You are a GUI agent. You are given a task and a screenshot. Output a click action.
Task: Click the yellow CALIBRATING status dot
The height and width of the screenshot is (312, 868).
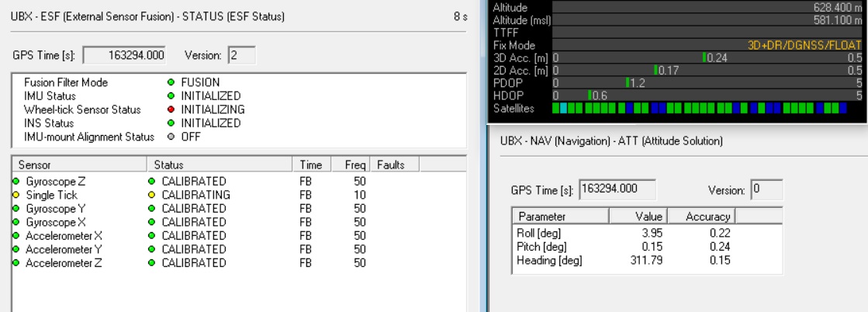pyautogui.click(x=150, y=195)
